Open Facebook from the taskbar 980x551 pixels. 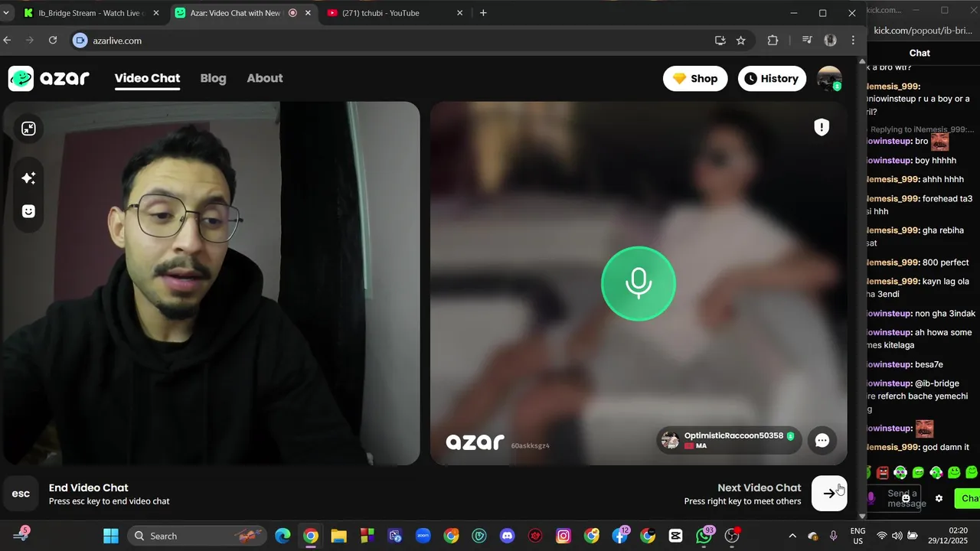point(620,536)
